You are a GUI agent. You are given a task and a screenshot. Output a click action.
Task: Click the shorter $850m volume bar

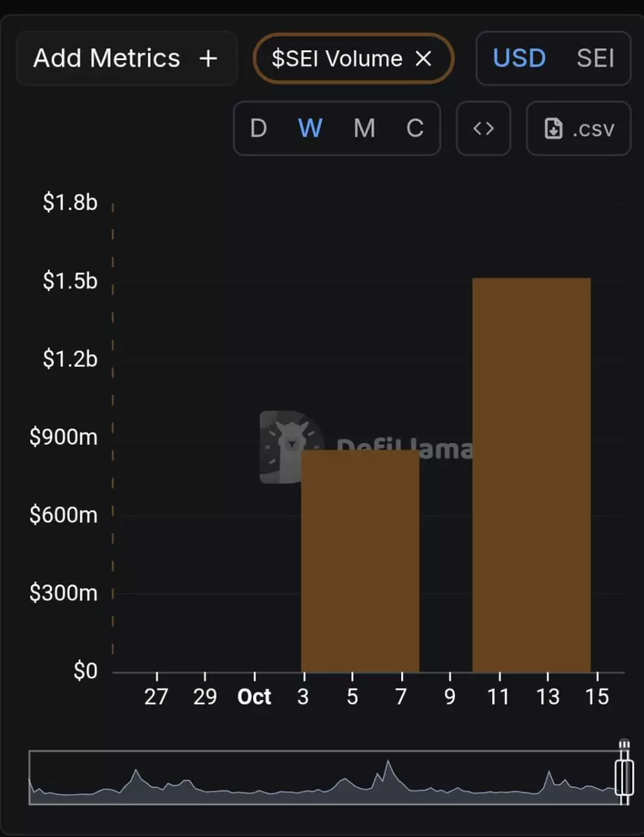360,561
